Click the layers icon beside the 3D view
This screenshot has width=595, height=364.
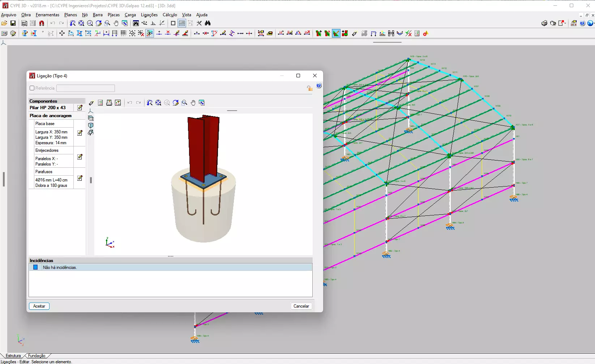(91, 118)
